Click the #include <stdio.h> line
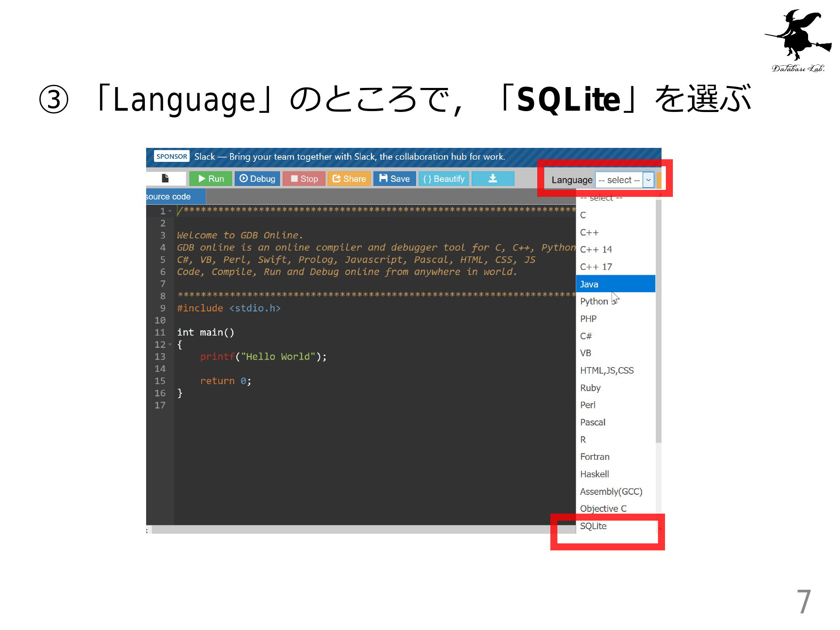Viewport: 840px width, 630px height. tap(229, 308)
